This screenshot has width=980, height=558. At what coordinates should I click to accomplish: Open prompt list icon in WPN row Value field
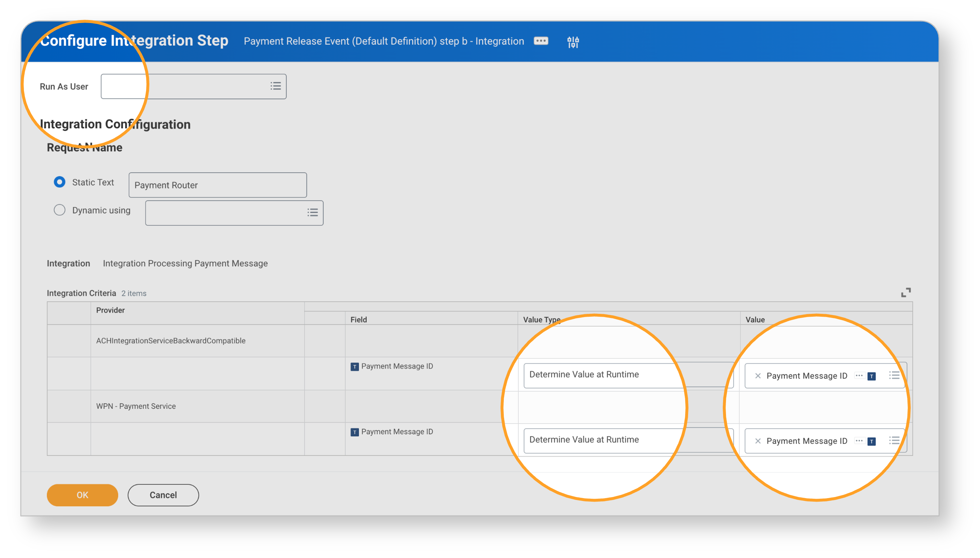(894, 441)
